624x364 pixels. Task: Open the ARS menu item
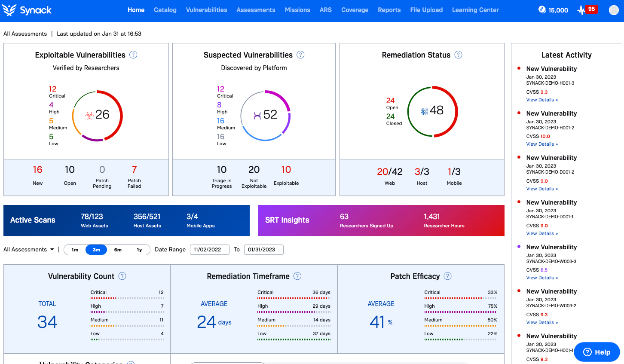click(x=326, y=10)
